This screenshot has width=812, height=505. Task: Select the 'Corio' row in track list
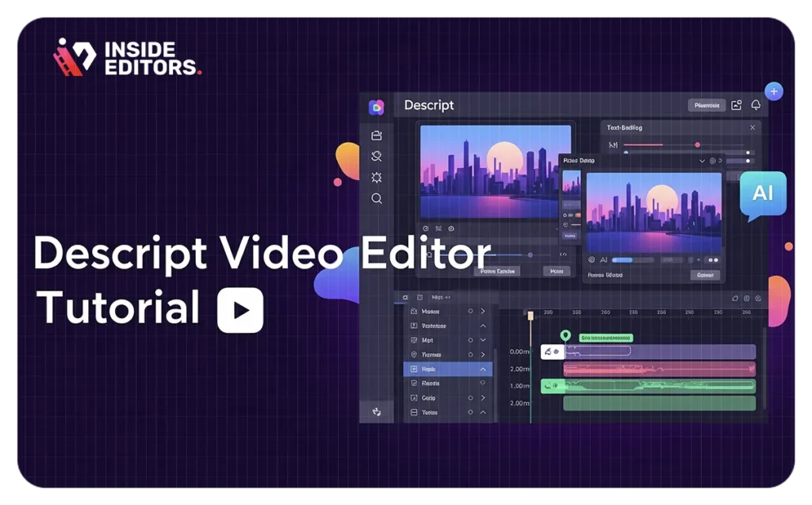(447, 398)
